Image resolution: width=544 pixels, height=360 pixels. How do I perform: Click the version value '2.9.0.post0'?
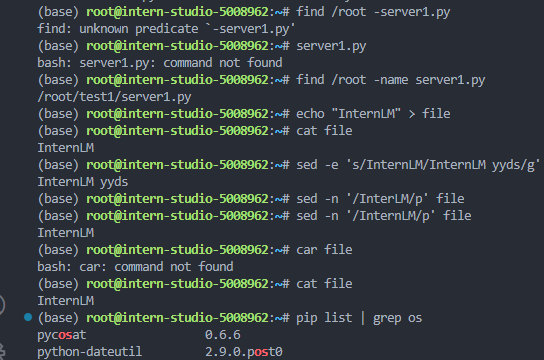244,352
